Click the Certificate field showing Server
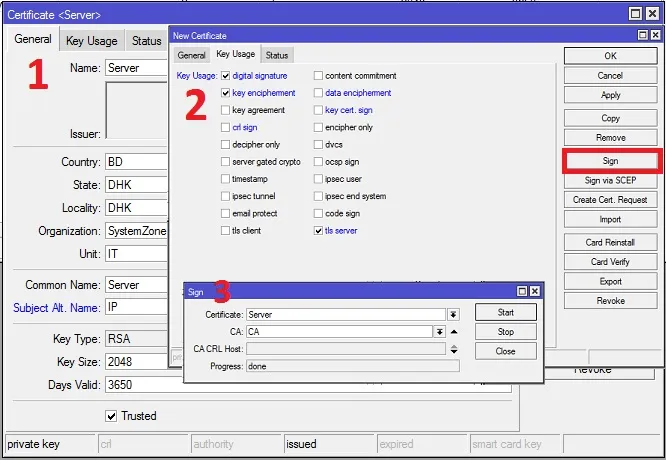The image size is (666, 460). (346, 315)
